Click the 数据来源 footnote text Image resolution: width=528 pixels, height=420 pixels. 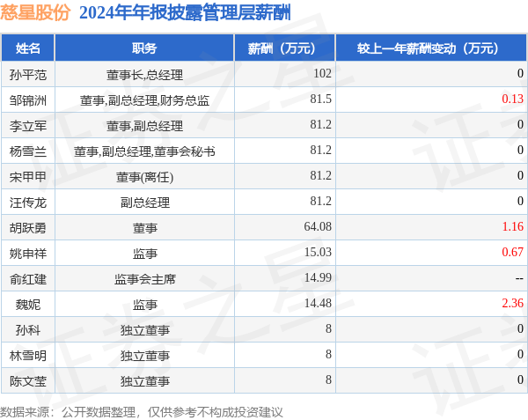tap(142, 412)
